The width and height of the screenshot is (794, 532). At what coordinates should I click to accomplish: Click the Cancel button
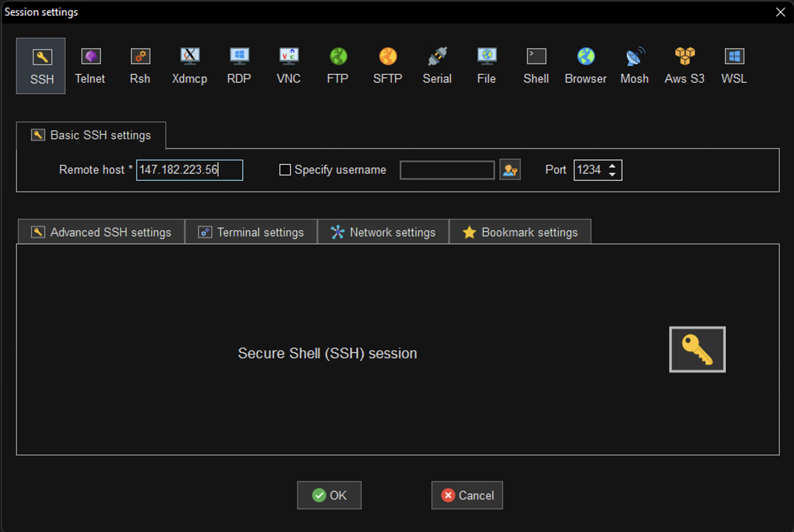point(467,495)
